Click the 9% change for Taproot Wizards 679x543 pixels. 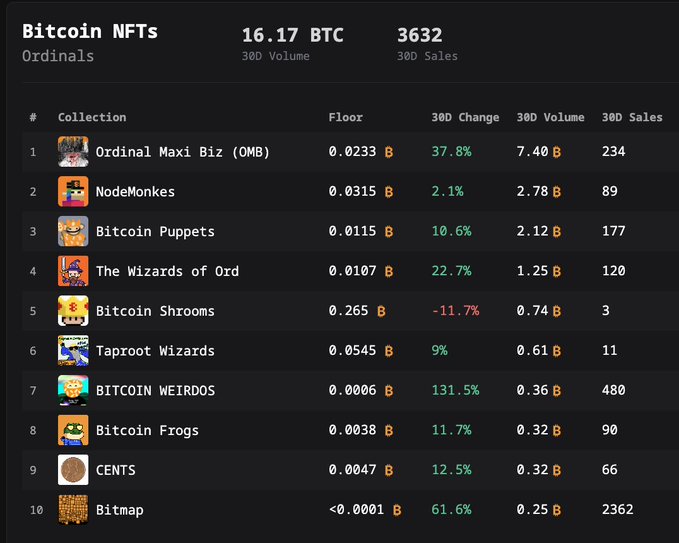(x=440, y=351)
